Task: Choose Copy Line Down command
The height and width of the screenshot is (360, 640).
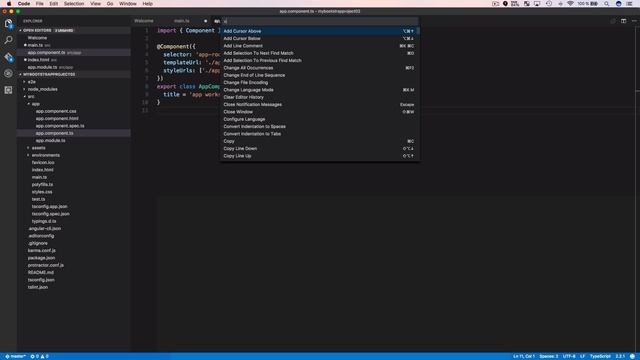Action: click(320, 149)
